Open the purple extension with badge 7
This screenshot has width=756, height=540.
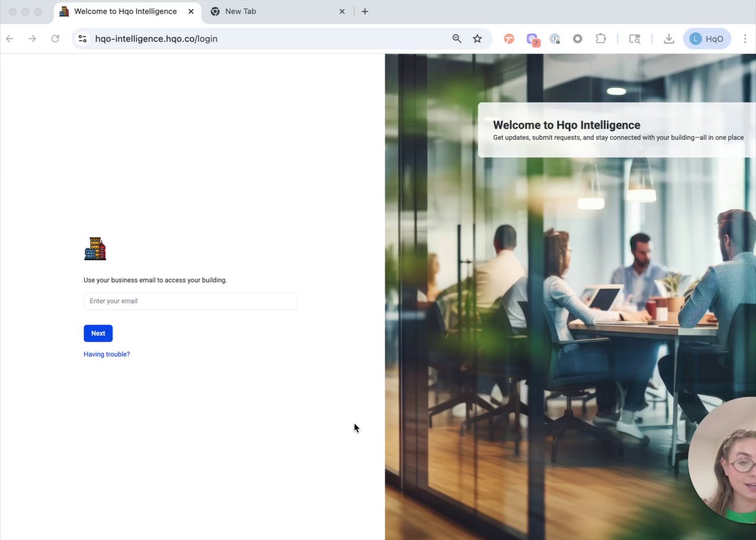[533, 39]
